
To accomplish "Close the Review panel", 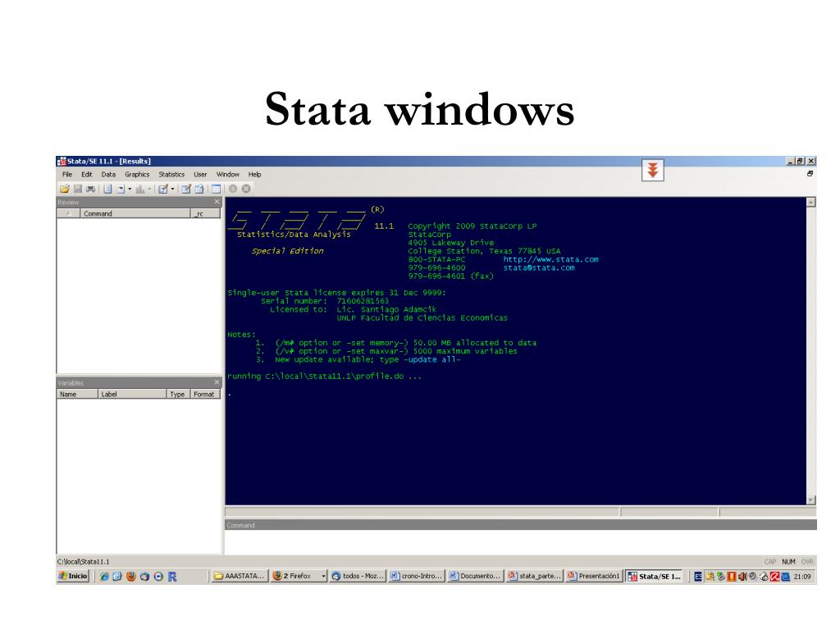I will pos(217,202).
